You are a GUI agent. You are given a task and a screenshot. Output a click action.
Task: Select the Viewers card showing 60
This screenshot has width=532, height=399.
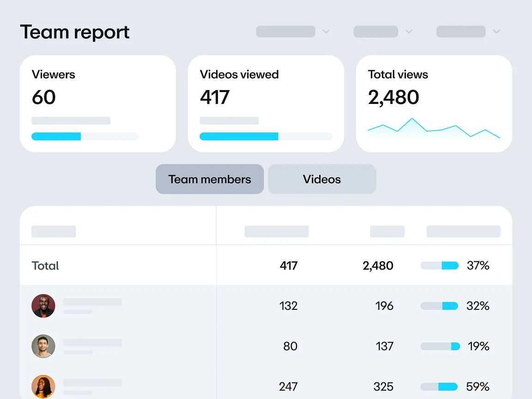coord(97,103)
